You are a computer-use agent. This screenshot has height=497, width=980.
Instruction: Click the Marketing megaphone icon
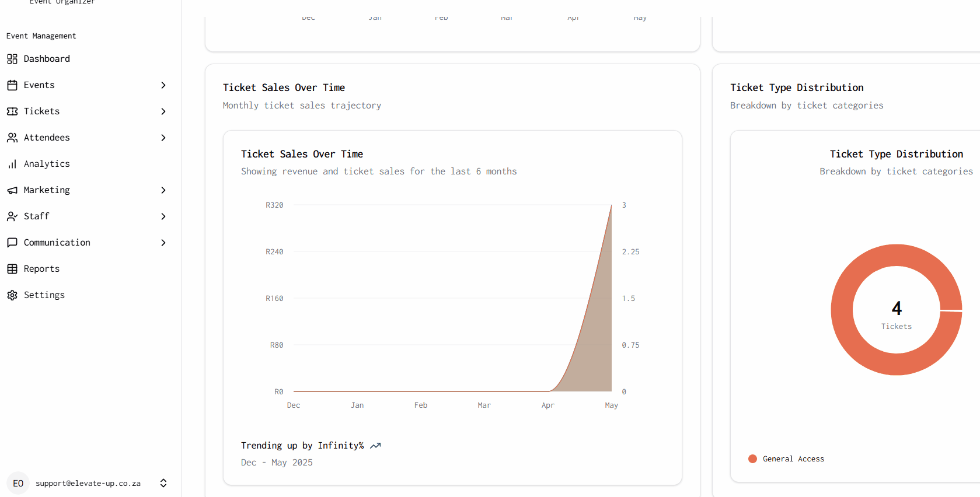pyautogui.click(x=12, y=190)
